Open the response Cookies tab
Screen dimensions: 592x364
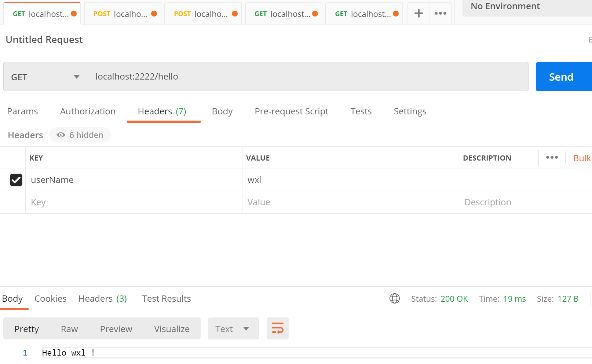[x=51, y=298]
